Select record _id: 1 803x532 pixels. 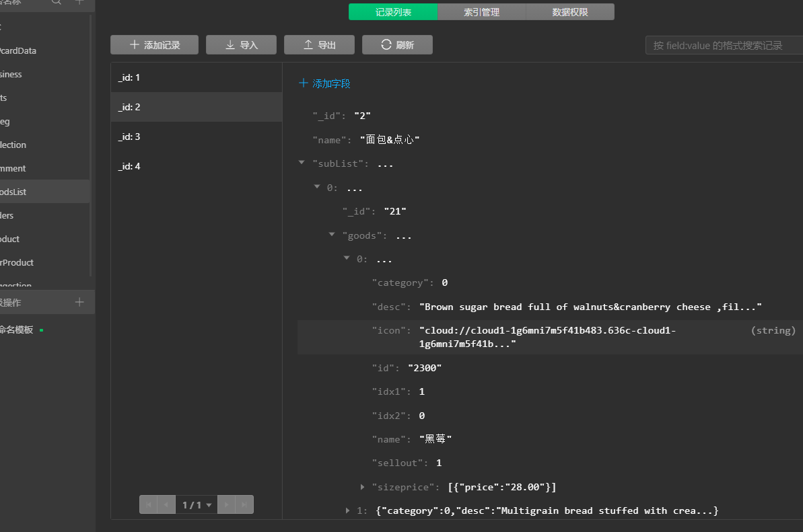tap(196, 78)
